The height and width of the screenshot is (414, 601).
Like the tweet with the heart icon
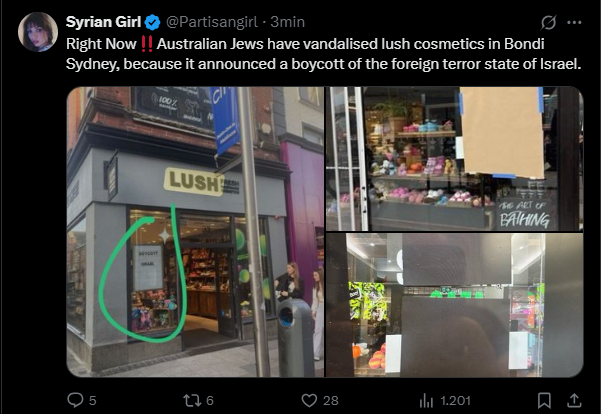click(309, 400)
